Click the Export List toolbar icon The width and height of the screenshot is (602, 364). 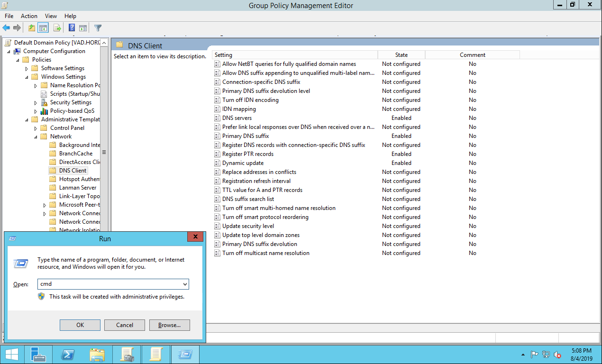click(x=57, y=28)
